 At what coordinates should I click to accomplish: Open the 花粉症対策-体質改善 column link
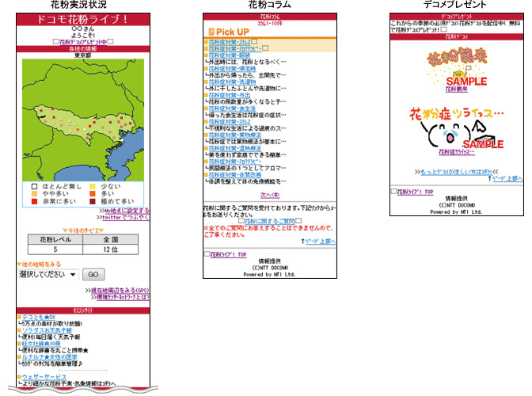235,175
